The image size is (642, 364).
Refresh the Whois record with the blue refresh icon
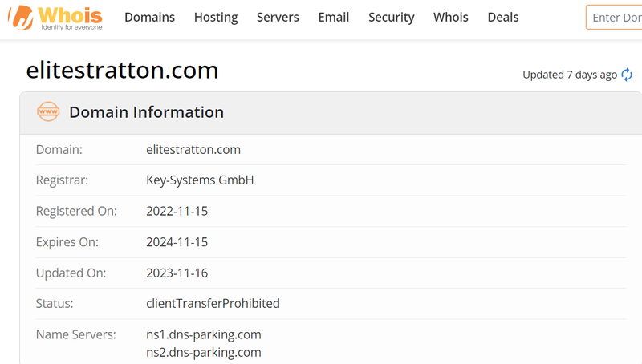627,75
